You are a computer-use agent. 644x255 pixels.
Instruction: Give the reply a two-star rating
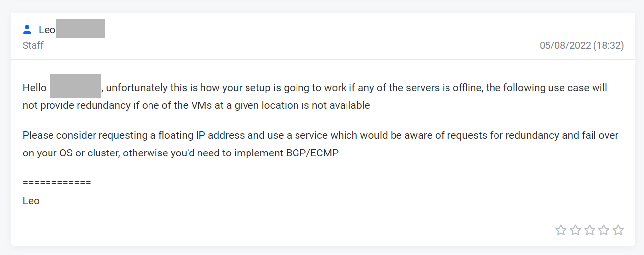pyautogui.click(x=575, y=230)
